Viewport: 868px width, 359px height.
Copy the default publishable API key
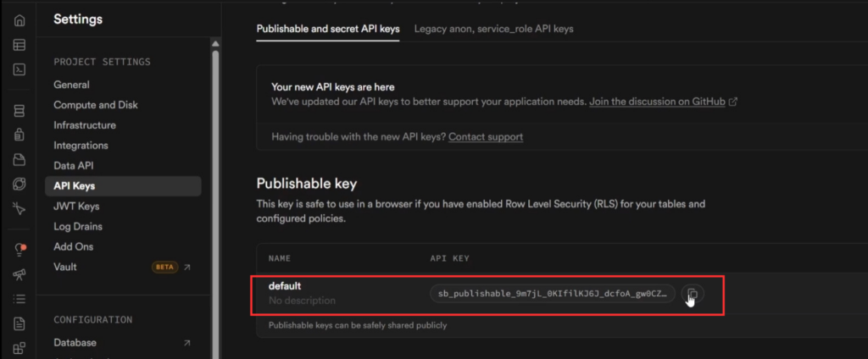[692, 294]
